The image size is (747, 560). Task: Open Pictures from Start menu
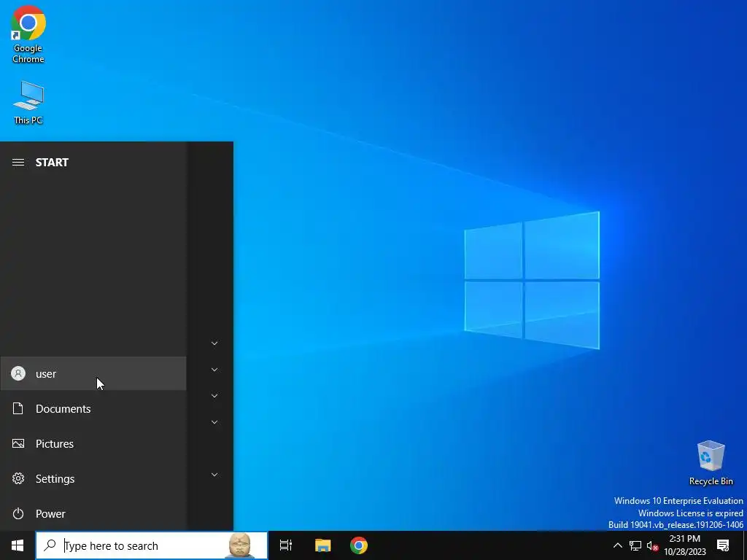[x=93, y=443]
